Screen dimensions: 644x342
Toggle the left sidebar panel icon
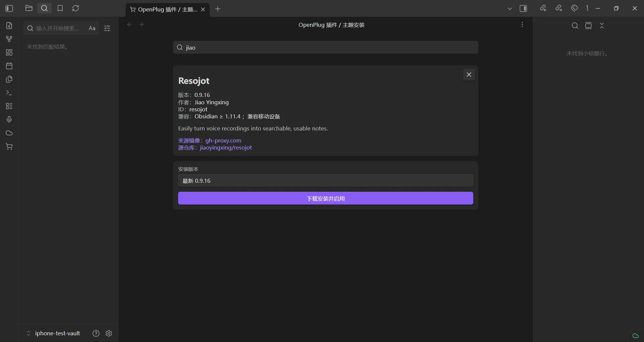click(9, 8)
